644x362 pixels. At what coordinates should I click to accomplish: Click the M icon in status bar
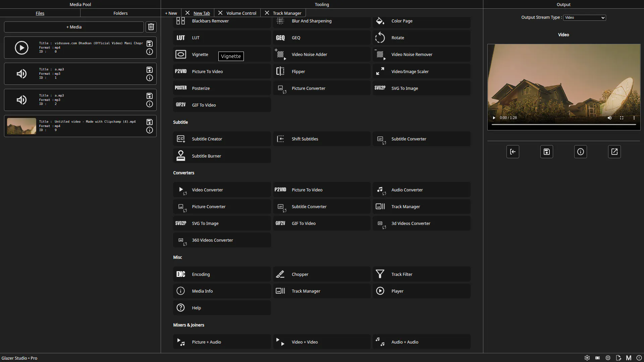click(629, 358)
